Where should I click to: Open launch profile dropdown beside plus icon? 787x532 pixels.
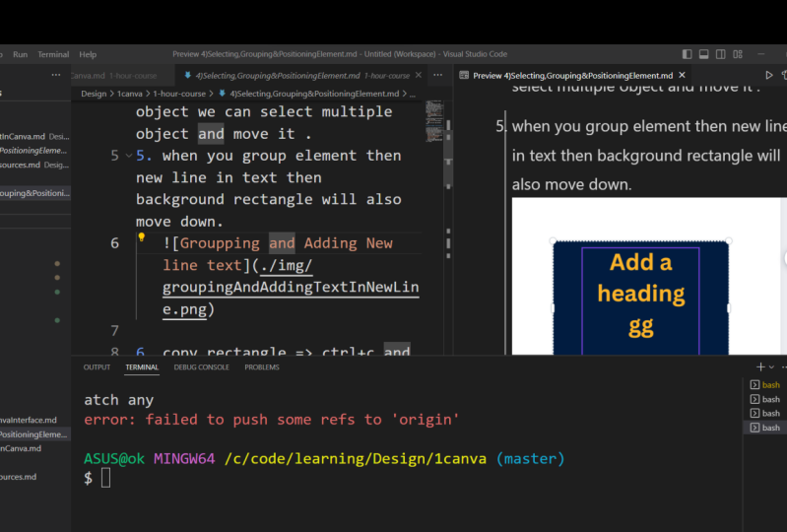771,366
